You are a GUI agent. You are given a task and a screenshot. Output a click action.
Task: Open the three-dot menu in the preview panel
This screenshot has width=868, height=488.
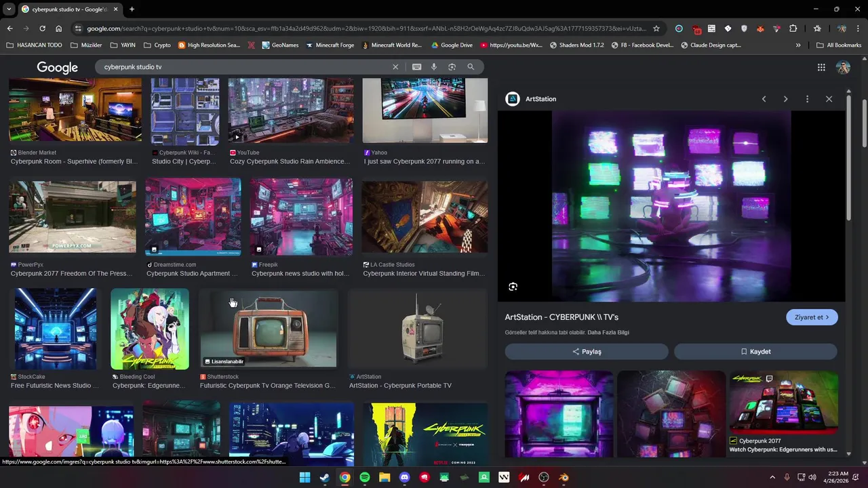[807, 99]
